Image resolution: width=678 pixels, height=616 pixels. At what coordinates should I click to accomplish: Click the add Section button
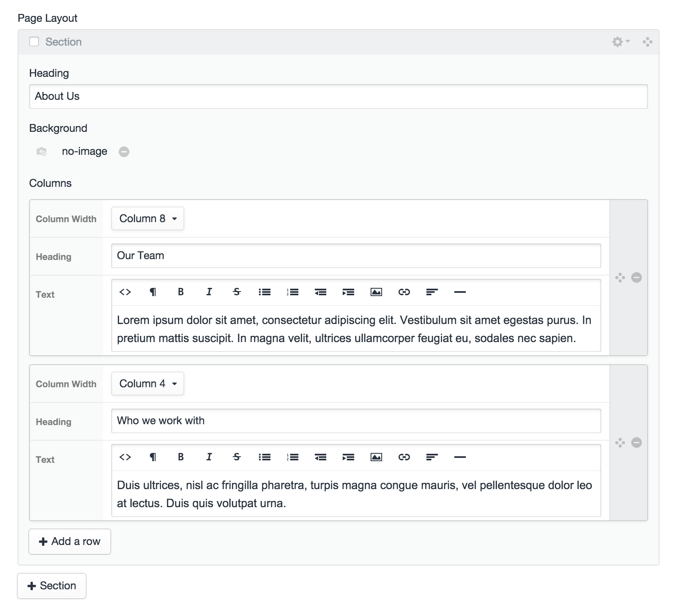(x=52, y=586)
